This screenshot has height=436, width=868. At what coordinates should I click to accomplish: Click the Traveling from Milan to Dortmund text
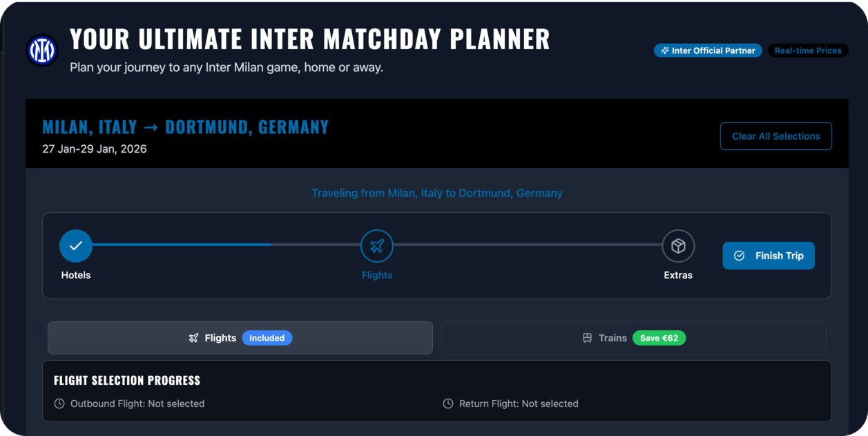[x=436, y=193]
